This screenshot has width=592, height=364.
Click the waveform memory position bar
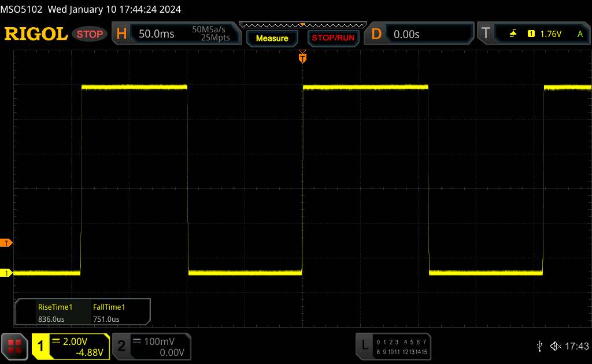(302, 25)
